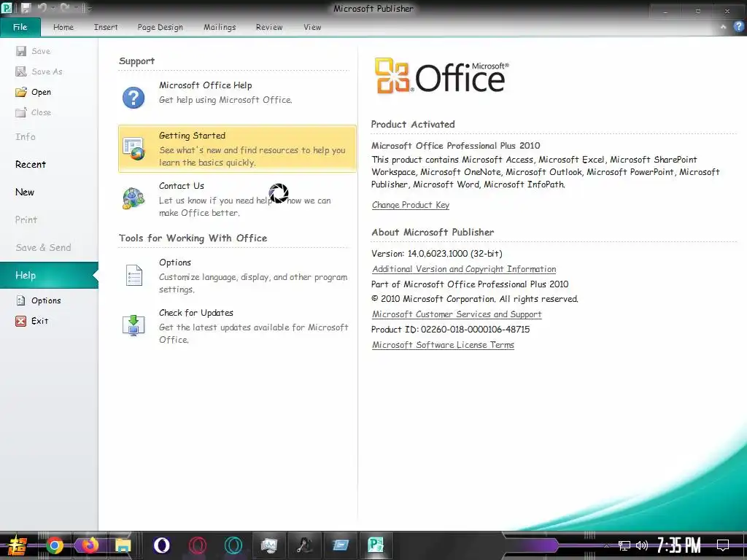Viewport: 747px width, 560px height.
Task: Open the Customize Quick Access Toolbar dropdown
Action: 89,9
